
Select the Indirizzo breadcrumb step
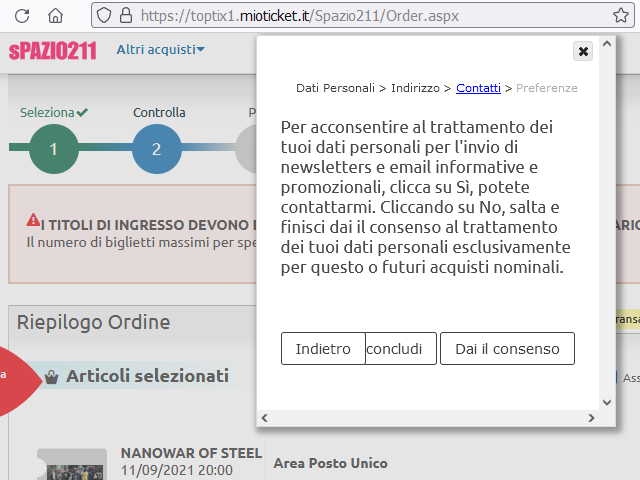(415, 88)
